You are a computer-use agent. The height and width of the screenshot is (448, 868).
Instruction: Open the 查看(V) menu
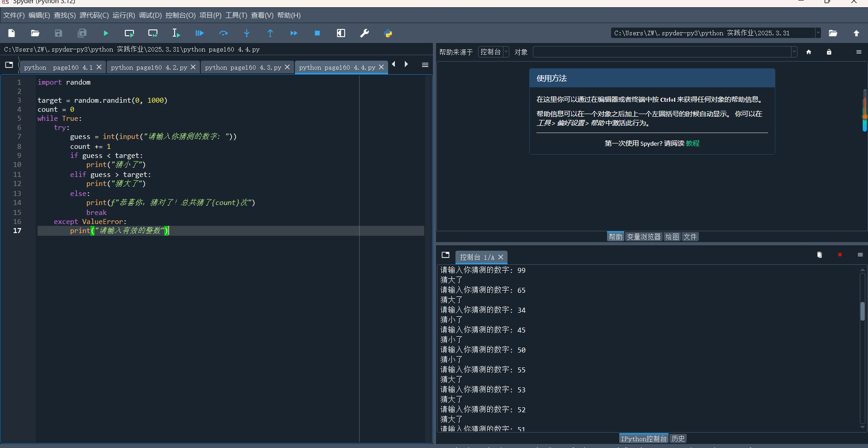click(262, 15)
